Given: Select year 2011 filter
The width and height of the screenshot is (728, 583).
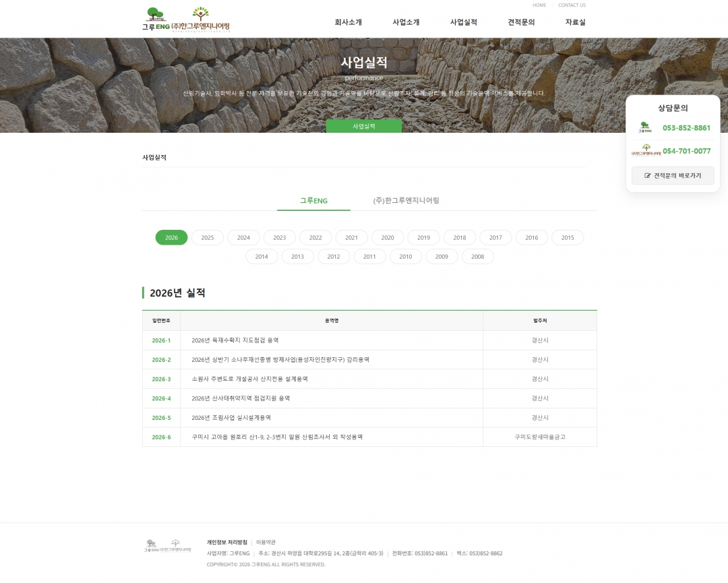Looking at the screenshot, I should pos(369,257).
